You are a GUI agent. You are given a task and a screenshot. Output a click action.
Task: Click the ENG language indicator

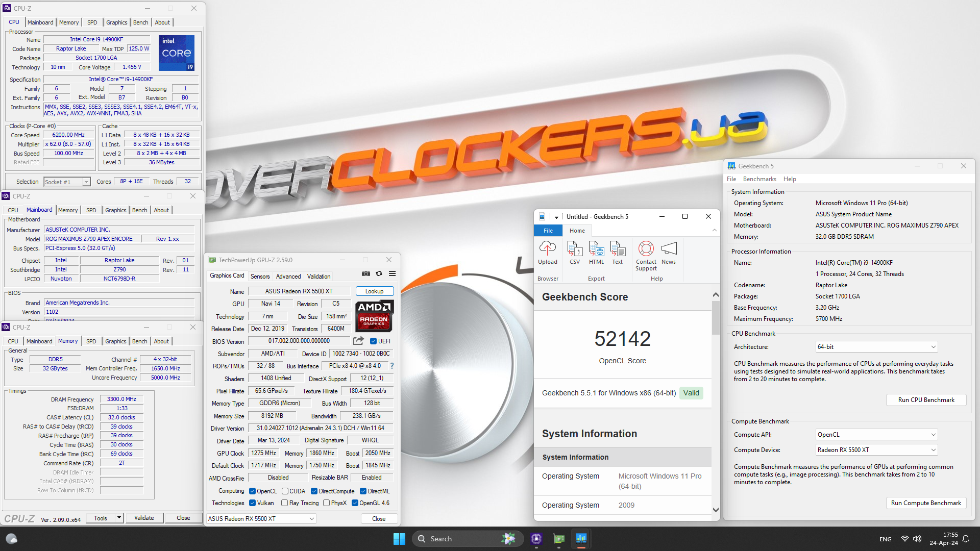886,539
